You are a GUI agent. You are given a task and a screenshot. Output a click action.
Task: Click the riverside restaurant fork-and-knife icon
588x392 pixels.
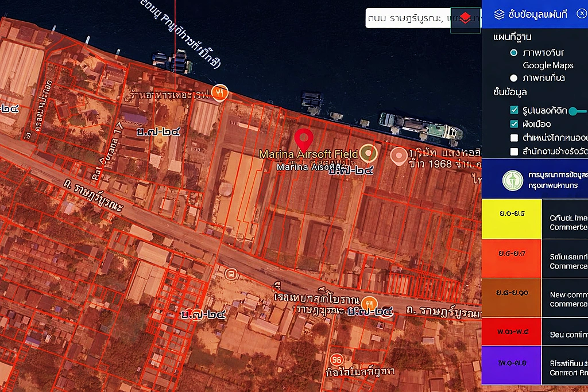pos(219,92)
